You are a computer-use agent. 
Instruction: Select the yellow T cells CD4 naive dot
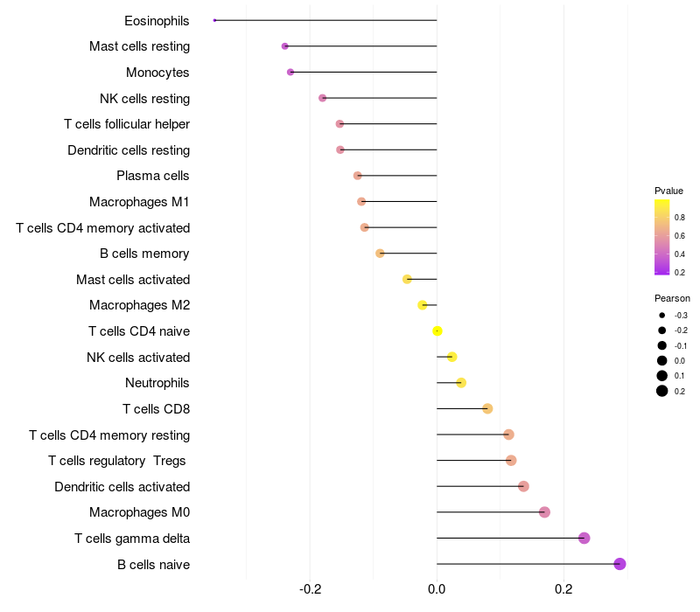[437, 331]
